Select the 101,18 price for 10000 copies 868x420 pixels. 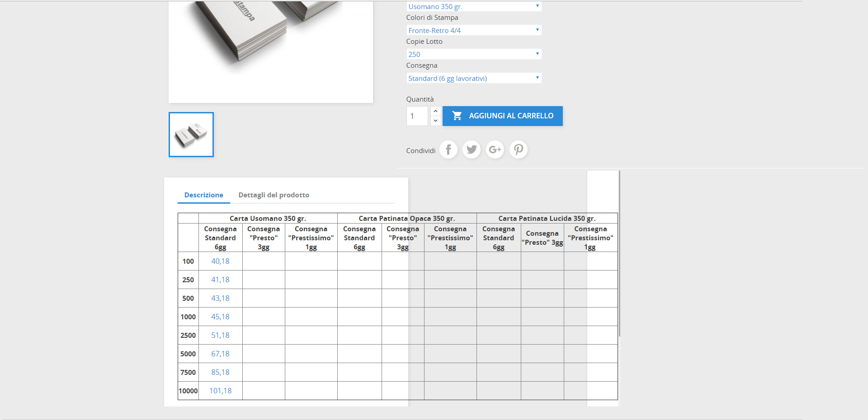tap(220, 391)
